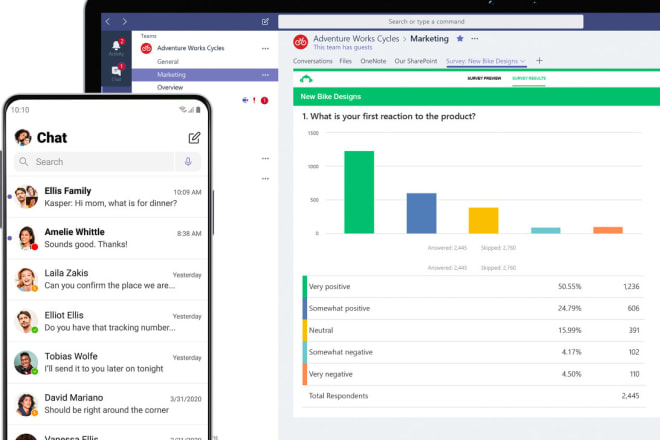Open the David Mariano chat

(x=108, y=404)
